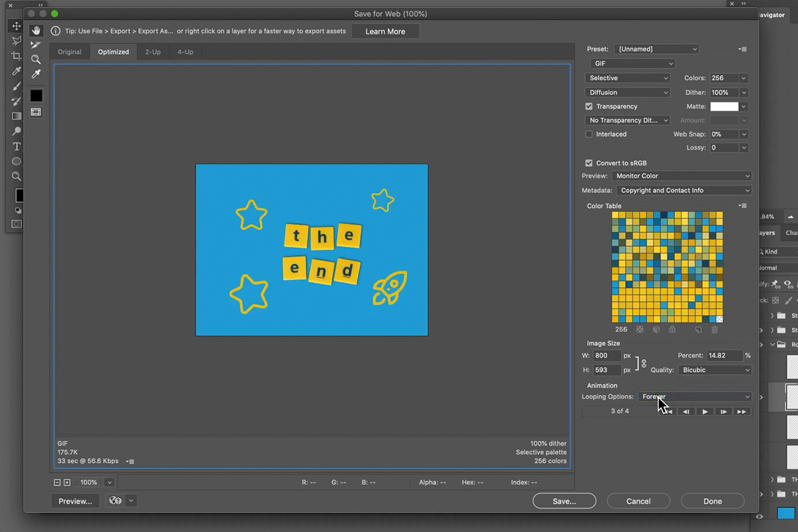Viewport: 798px width, 532px height.
Task: Activate the Zoom tool
Action: click(x=36, y=59)
